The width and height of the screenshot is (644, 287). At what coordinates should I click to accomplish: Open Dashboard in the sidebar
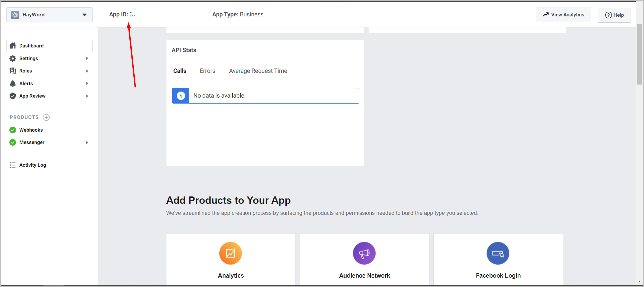49,46
